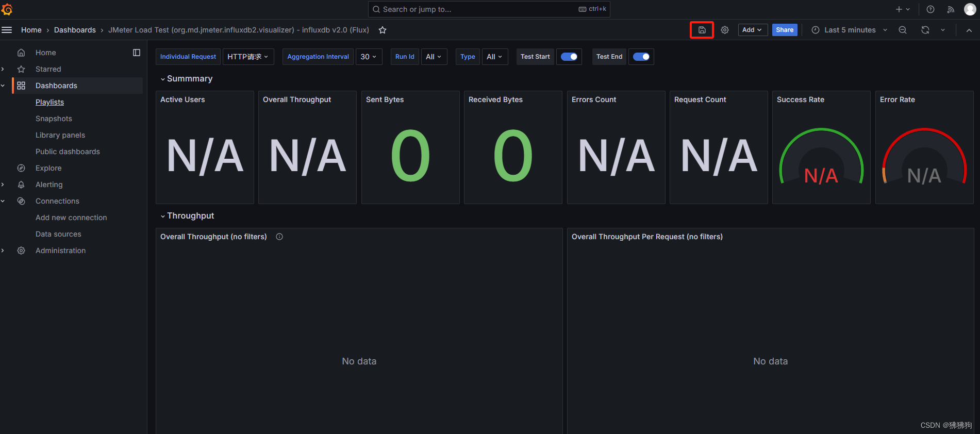980x434 pixels.
Task: Click the Share button
Action: click(x=785, y=30)
